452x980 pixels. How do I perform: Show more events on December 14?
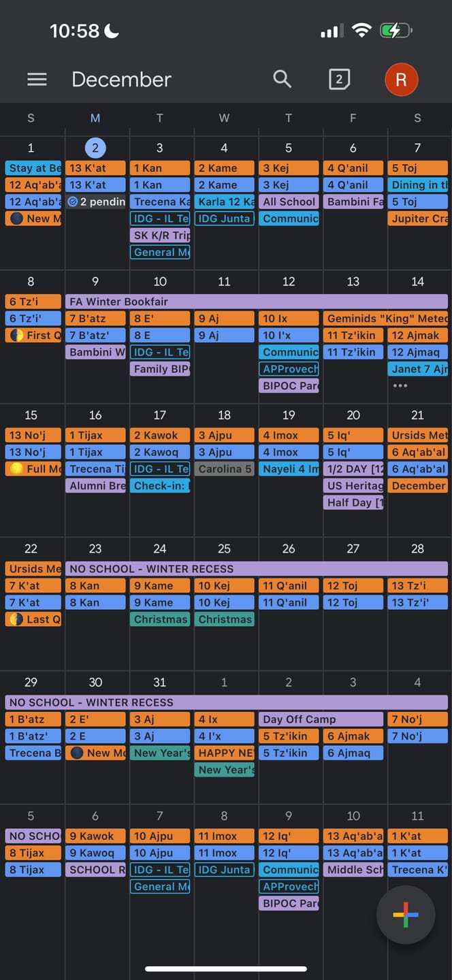tap(400, 386)
